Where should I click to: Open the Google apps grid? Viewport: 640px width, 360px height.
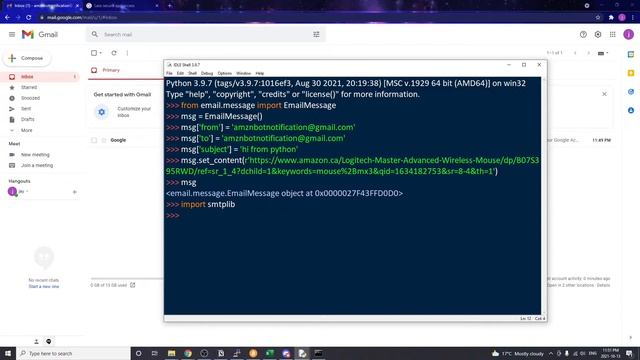pyautogui.click(x=613, y=35)
